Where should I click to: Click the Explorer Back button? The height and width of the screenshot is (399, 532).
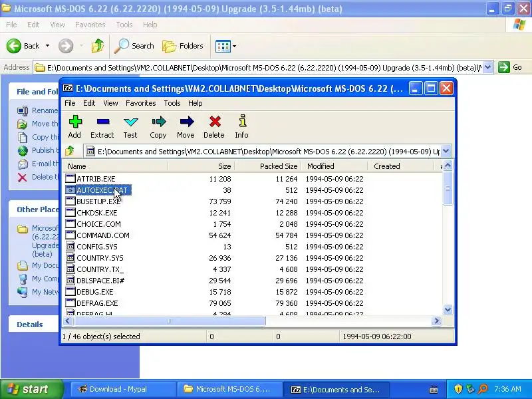tap(23, 46)
